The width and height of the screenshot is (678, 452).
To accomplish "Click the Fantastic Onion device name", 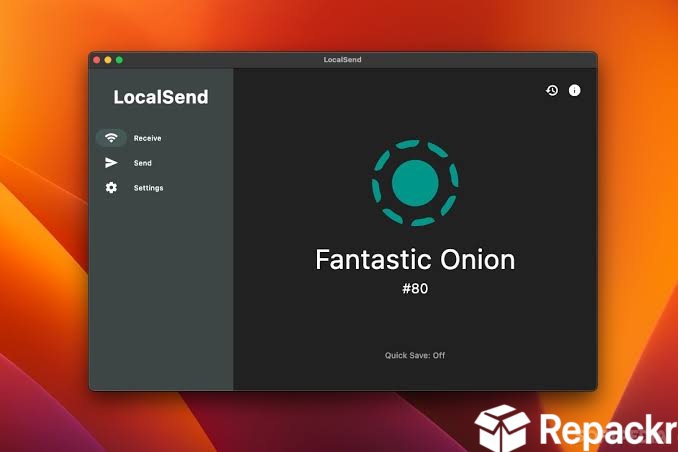I will [x=415, y=260].
